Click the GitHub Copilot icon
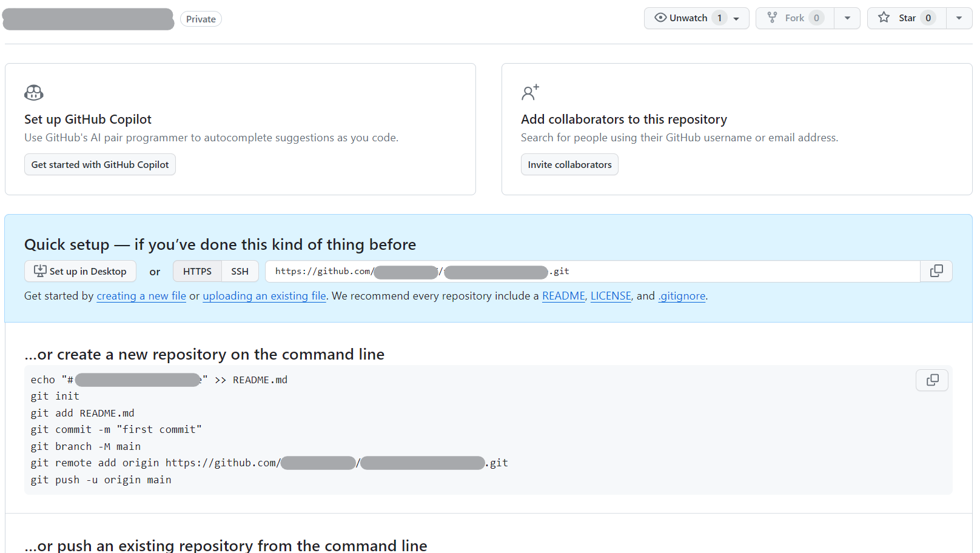 (33, 92)
